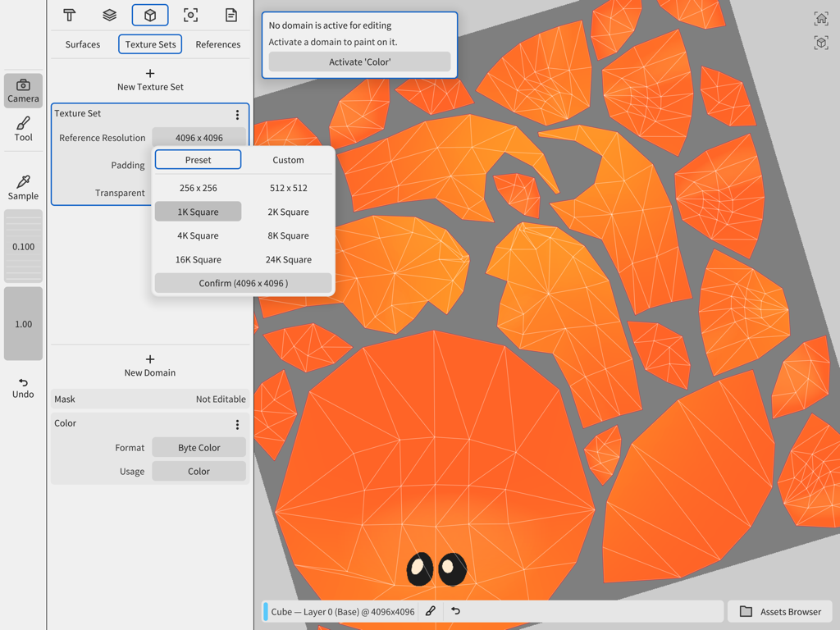Select the Tool brush icon
This screenshot has height=630, width=840.
(23, 127)
